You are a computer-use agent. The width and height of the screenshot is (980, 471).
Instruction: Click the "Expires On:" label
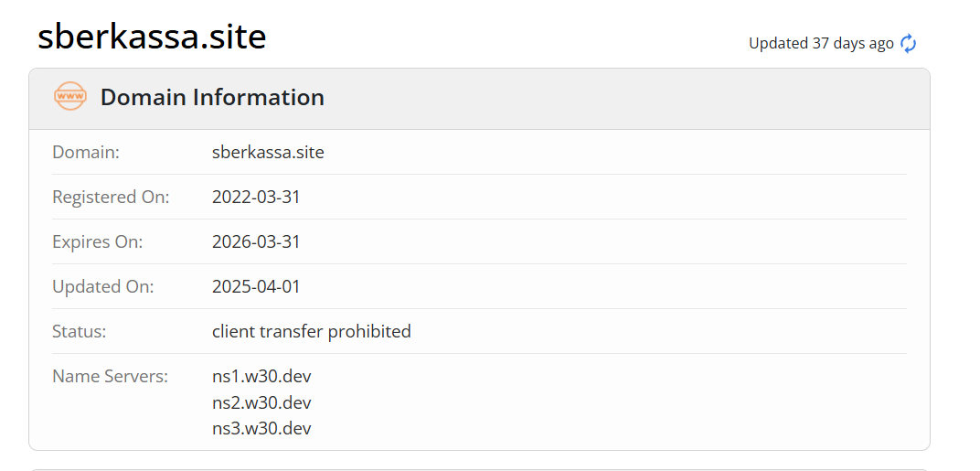point(98,241)
